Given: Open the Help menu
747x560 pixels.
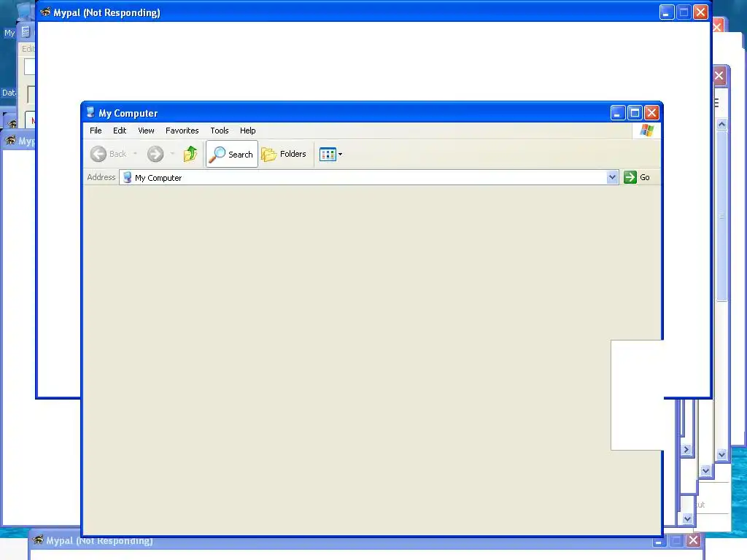Looking at the screenshot, I should [247, 131].
